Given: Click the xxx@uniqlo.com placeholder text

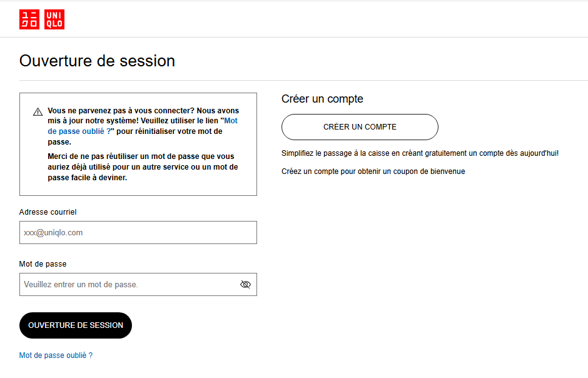Looking at the screenshot, I should point(53,233).
